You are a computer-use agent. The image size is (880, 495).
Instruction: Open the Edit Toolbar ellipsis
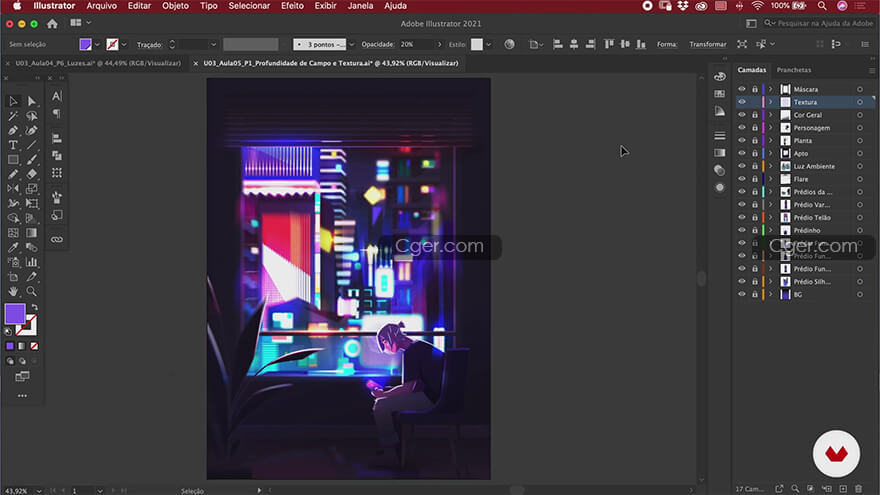pyautogui.click(x=22, y=396)
